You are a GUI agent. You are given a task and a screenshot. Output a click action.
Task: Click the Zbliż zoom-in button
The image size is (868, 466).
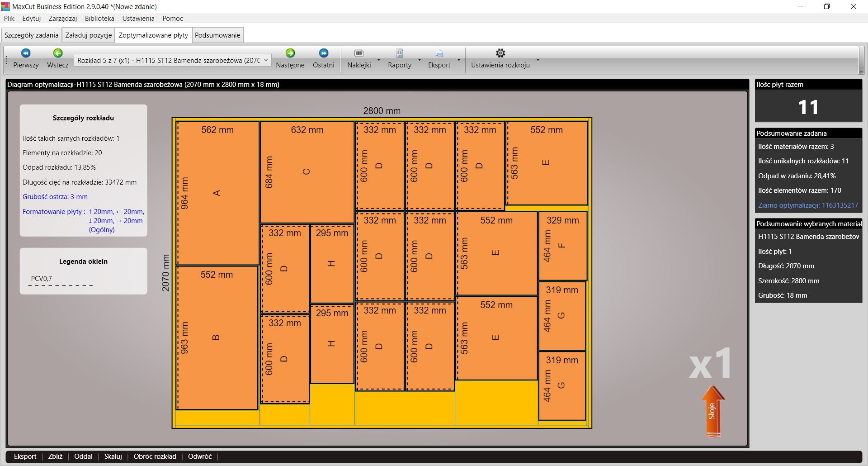click(x=55, y=456)
